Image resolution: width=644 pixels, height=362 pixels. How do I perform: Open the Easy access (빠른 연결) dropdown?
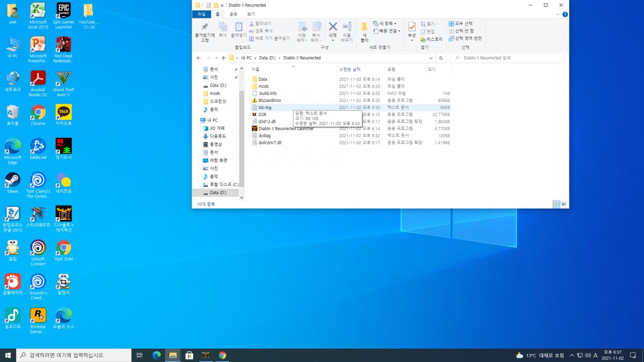coord(387,31)
